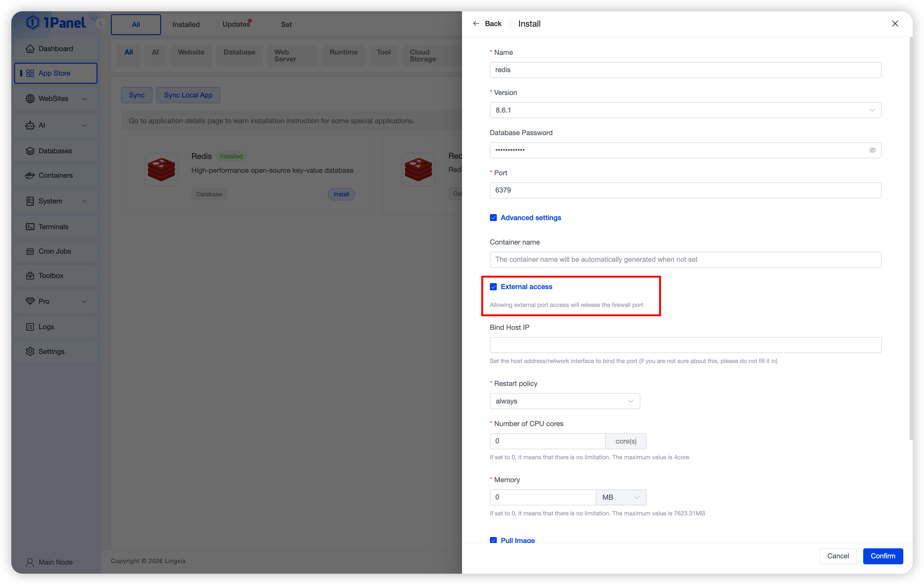Image resolution: width=924 pixels, height=585 pixels.
Task: Show database password with eye icon
Action: [872, 150]
